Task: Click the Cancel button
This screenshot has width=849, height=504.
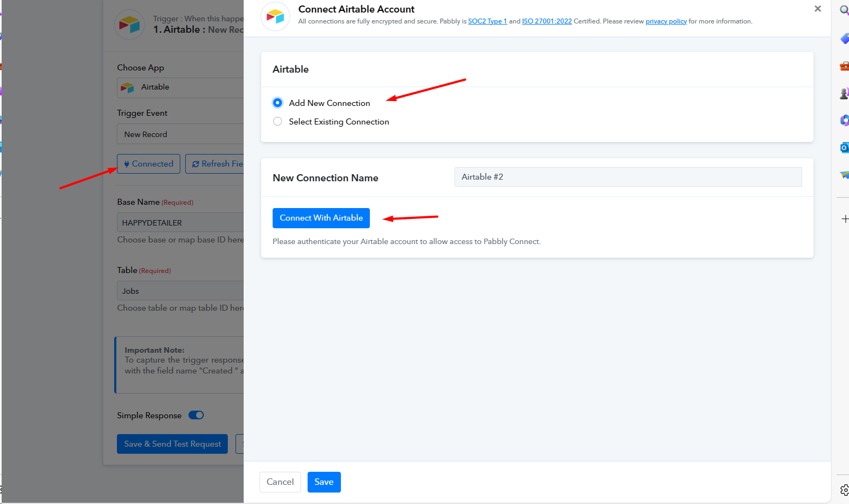Action: [280, 482]
